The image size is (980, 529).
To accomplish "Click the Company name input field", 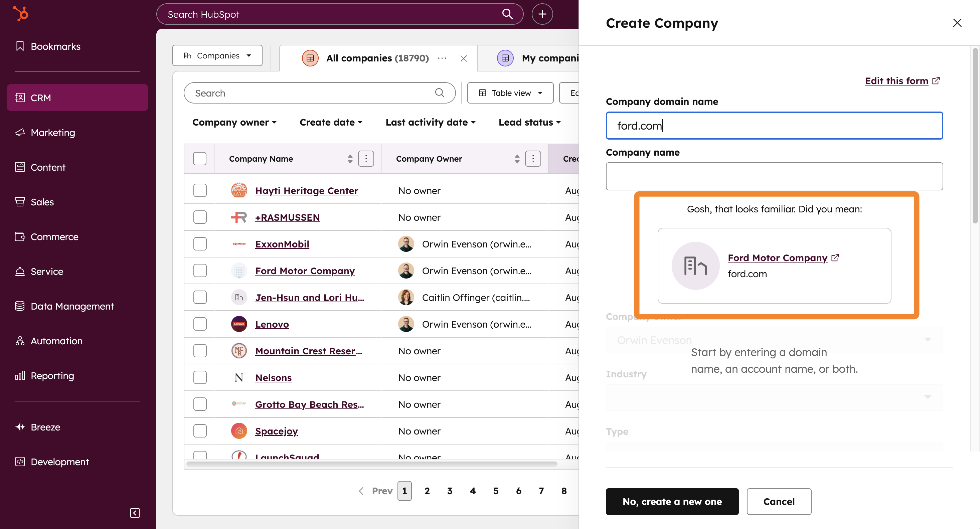I will [774, 176].
